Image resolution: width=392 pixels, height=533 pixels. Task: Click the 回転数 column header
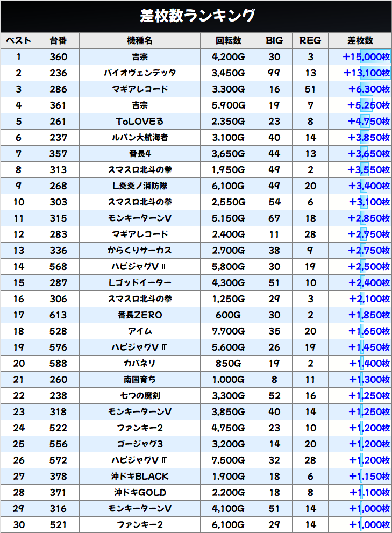tap(228, 41)
